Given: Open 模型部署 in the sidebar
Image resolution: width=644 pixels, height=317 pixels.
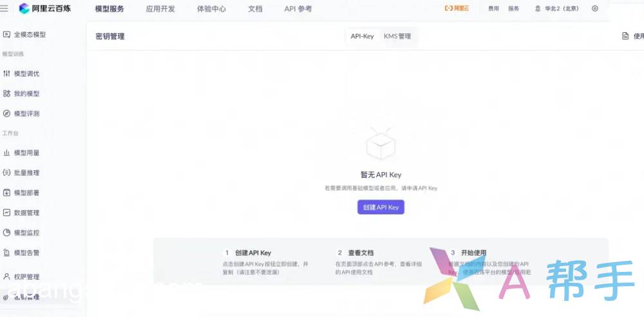Looking at the screenshot, I should (x=26, y=193).
